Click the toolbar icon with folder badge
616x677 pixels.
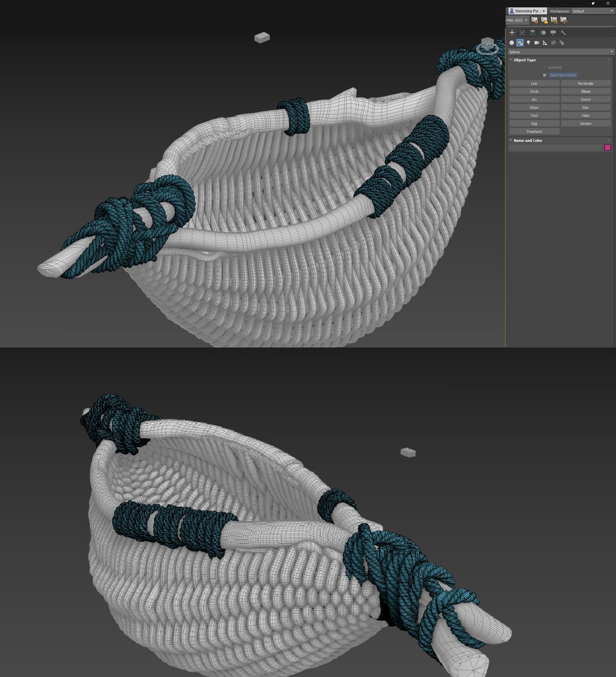coord(544,20)
